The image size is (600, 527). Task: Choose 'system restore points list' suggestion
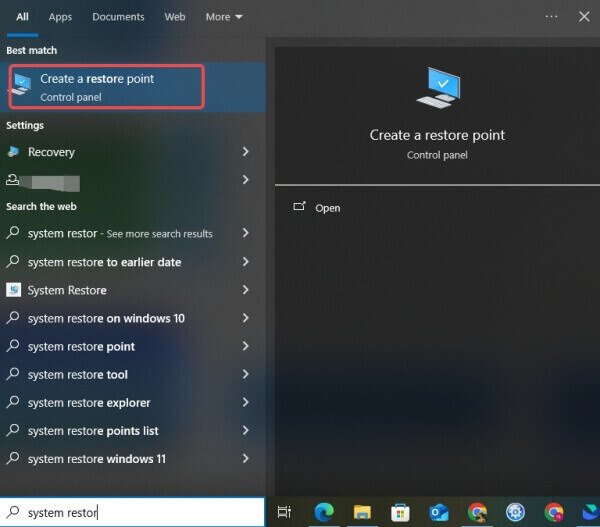[133, 431]
